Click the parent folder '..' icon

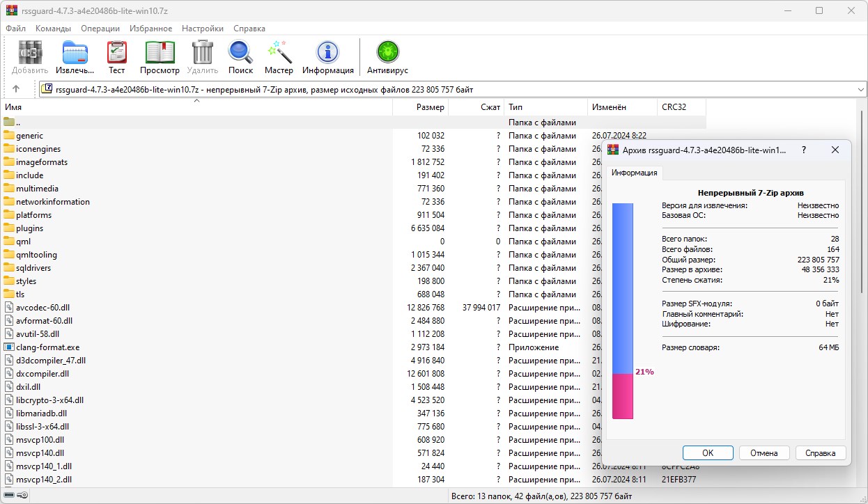[x=9, y=123]
